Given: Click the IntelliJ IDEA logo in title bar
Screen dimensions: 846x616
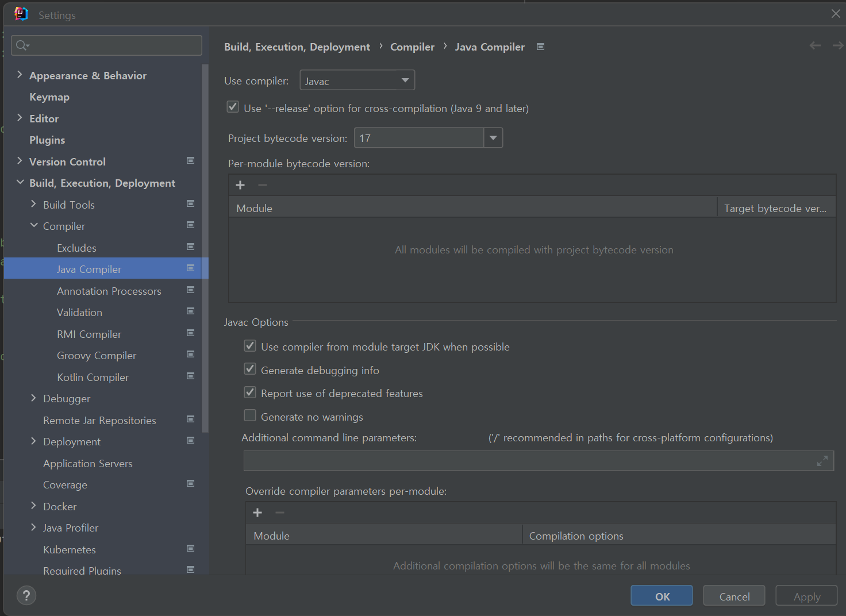Looking at the screenshot, I should 21,14.
